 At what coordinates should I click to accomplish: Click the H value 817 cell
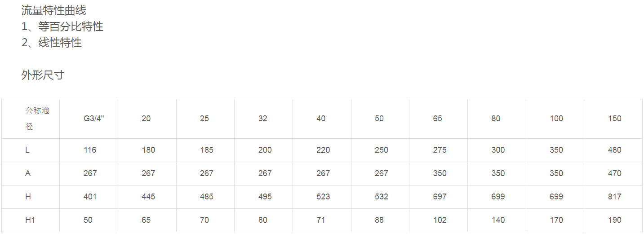click(x=614, y=197)
